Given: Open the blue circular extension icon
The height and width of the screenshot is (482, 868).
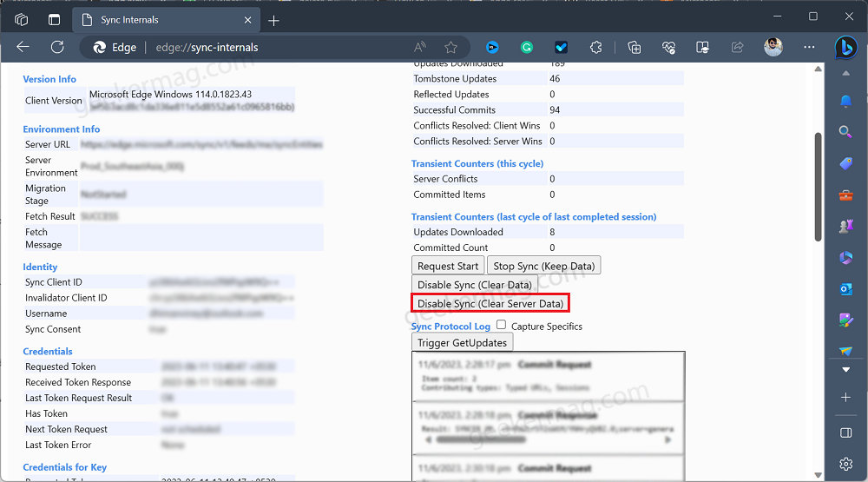Looking at the screenshot, I should [492, 48].
